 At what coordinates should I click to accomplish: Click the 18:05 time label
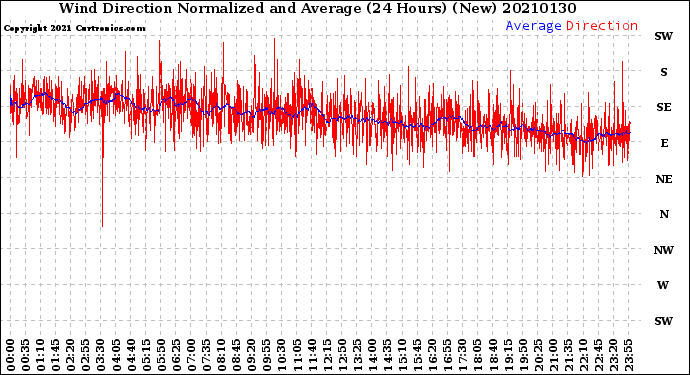click(477, 355)
